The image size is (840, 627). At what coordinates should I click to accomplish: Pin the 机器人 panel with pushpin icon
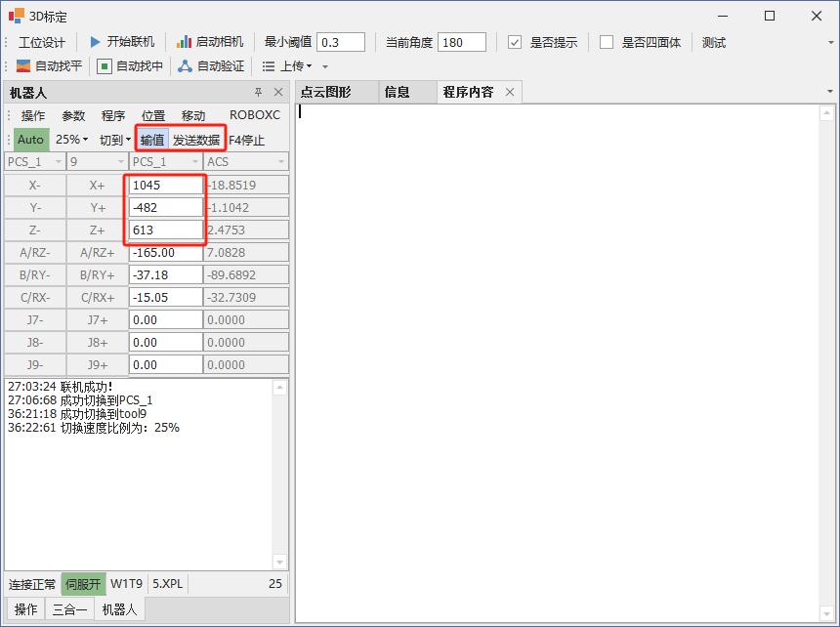[259, 93]
